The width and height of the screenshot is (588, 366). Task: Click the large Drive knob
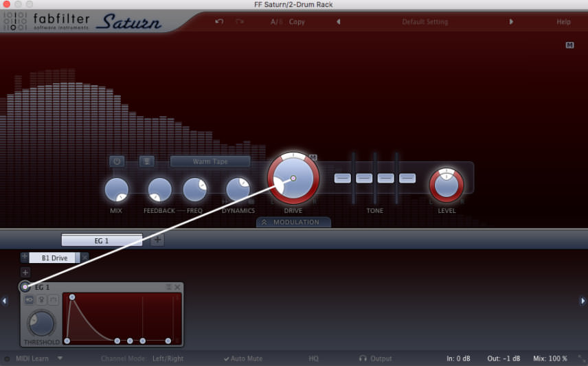click(x=293, y=178)
